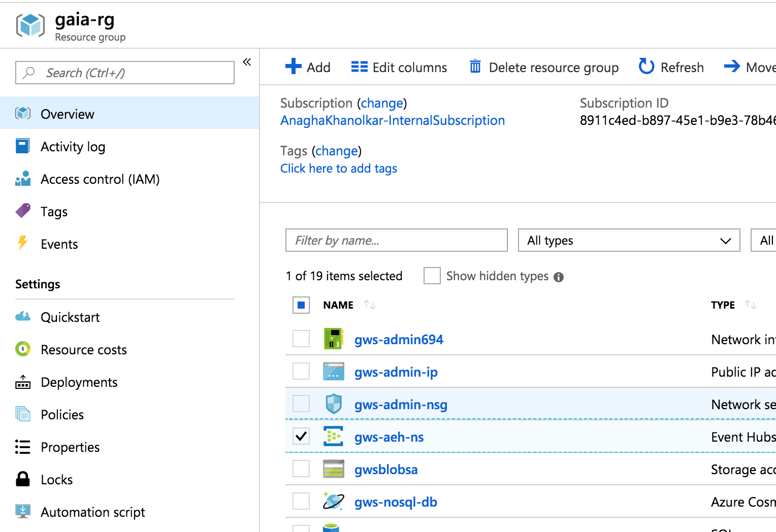The image size is (776, 532).
Task: Click the Delete resource group trash icon
Action: [x=475, y=66]
